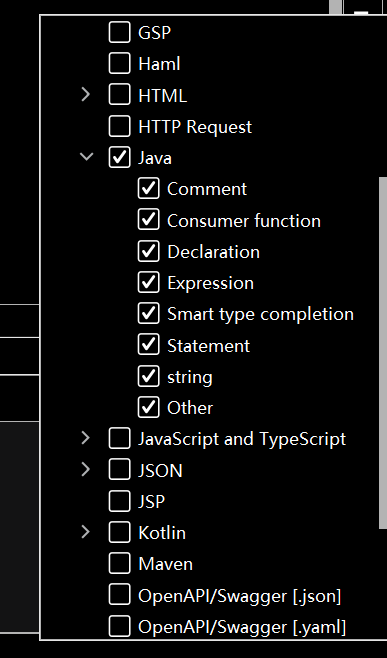The image size is (387, 658).
Task: Select the Expression label
Action: [x=210, y=283]
